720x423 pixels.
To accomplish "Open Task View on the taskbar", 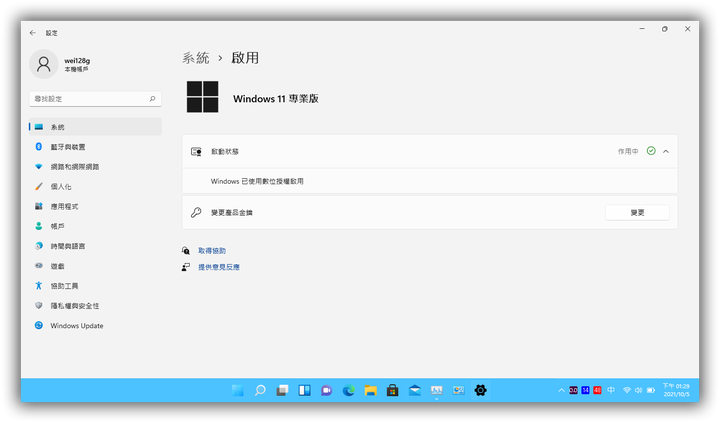I will 282,390.
